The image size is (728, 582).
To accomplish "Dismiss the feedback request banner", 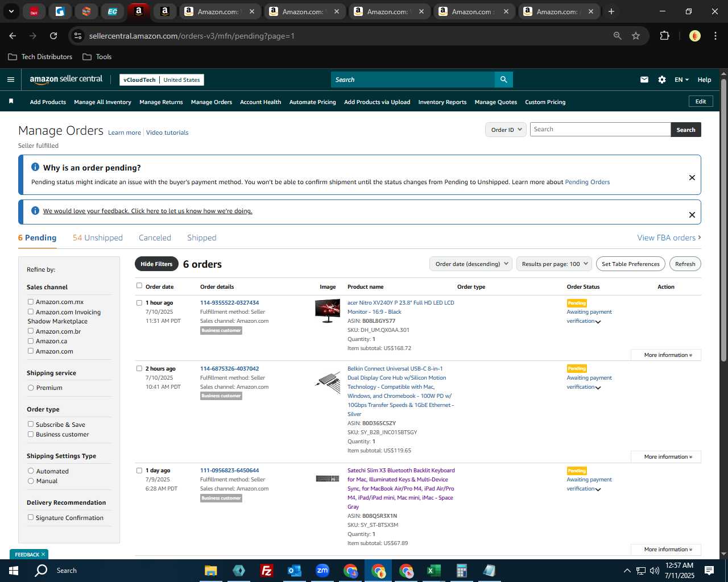I will click(x=692, y=215).
